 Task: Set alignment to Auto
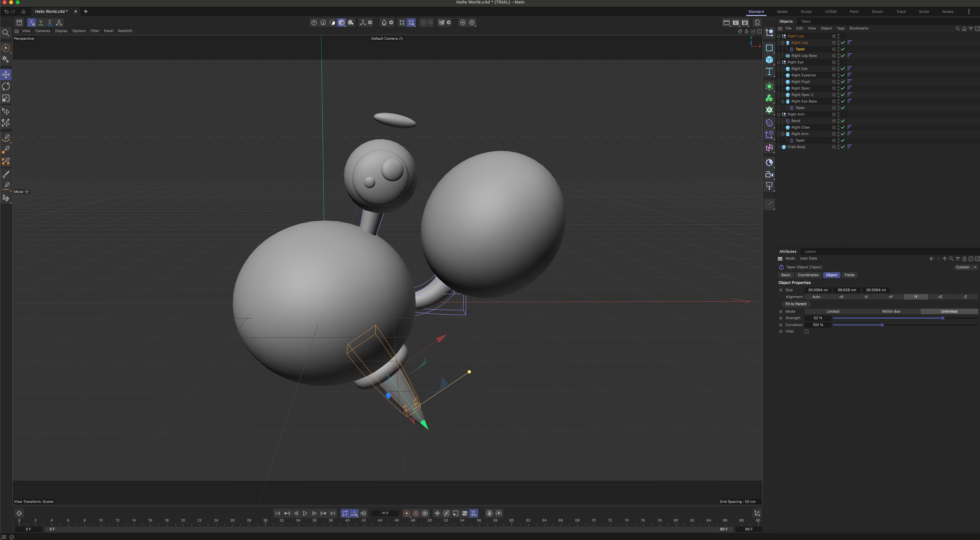[816, 297]
